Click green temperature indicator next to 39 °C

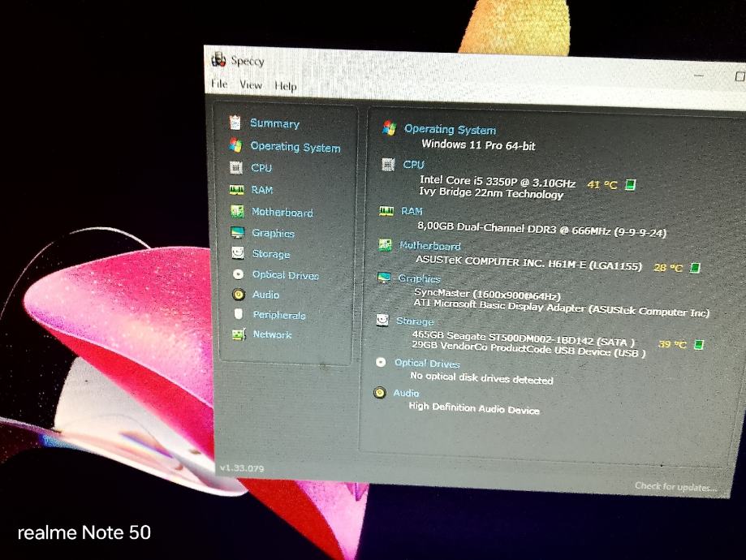point(698,344)
